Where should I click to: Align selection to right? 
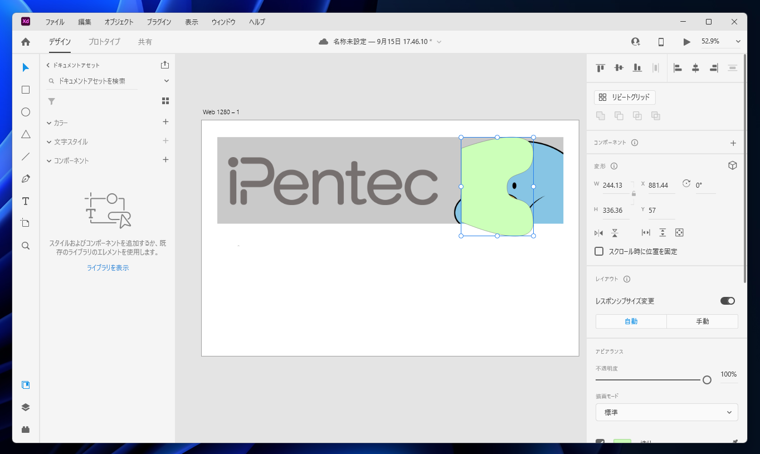(714, 68)
